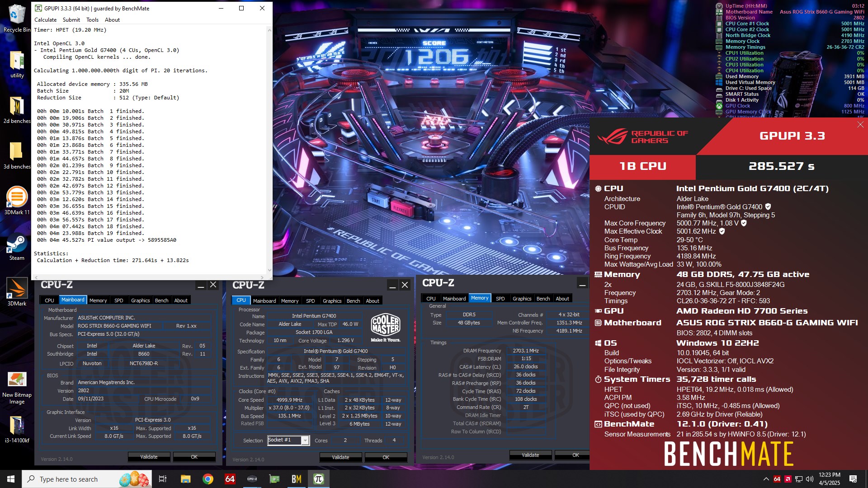Click the Windows Start button
This screenshot has height=488, width=868.
pyautogui.click(x=11, y=479)
